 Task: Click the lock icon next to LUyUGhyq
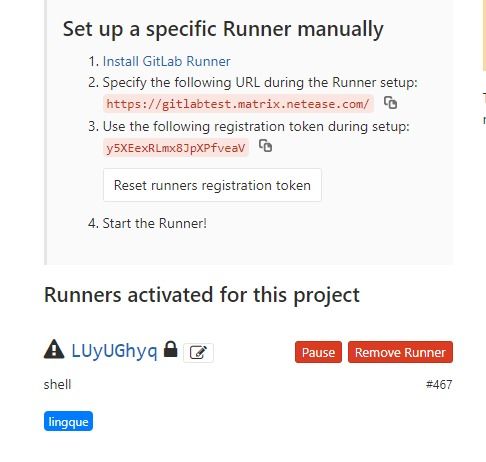[171, 349]
